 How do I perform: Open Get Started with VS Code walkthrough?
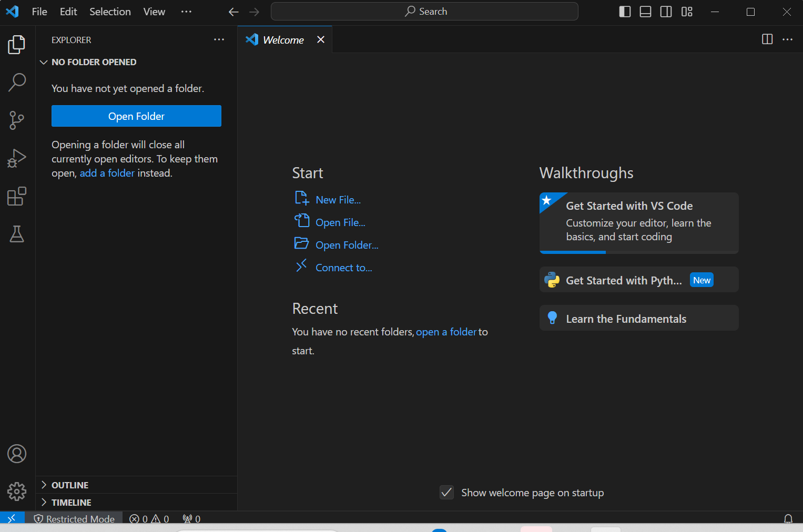point(639,223)
